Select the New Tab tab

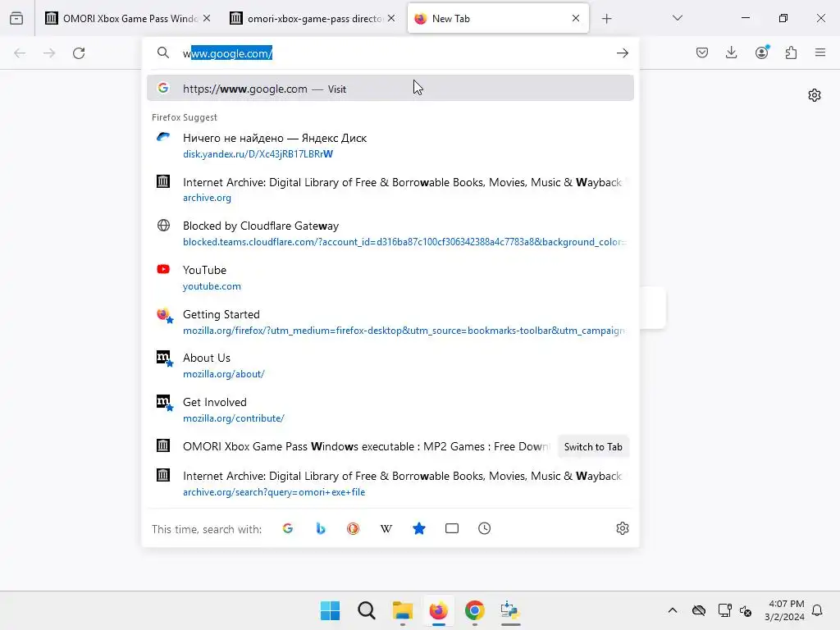coord(498,18)
